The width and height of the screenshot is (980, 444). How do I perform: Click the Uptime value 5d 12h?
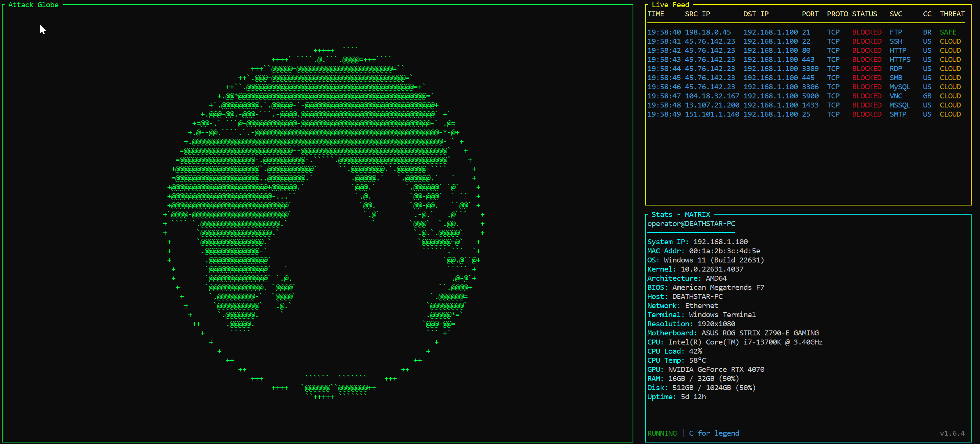[694, 397]
